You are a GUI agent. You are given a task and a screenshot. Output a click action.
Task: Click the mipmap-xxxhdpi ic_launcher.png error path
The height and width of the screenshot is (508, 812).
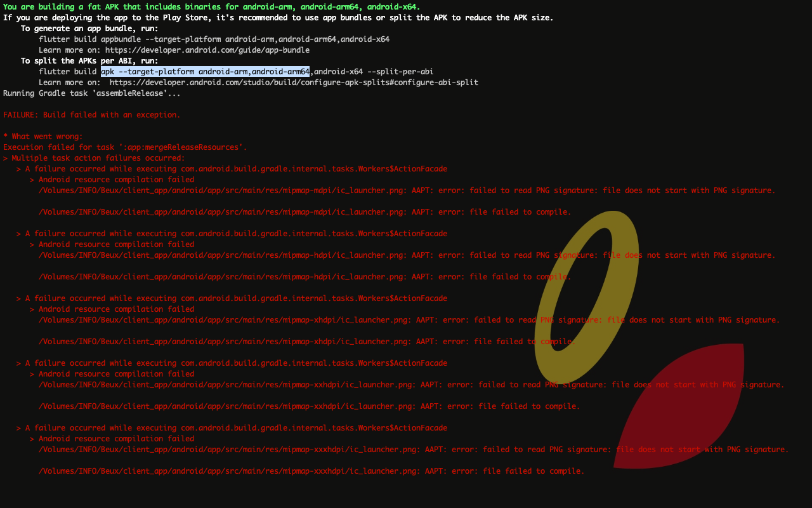(x=412, y=449)
